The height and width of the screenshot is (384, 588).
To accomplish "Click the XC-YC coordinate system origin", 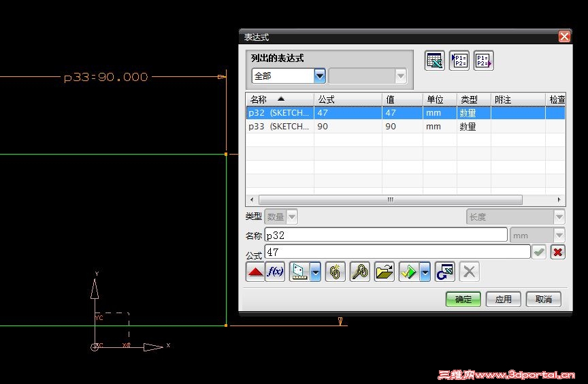I will pyautogui.click(x=95, y=347).
